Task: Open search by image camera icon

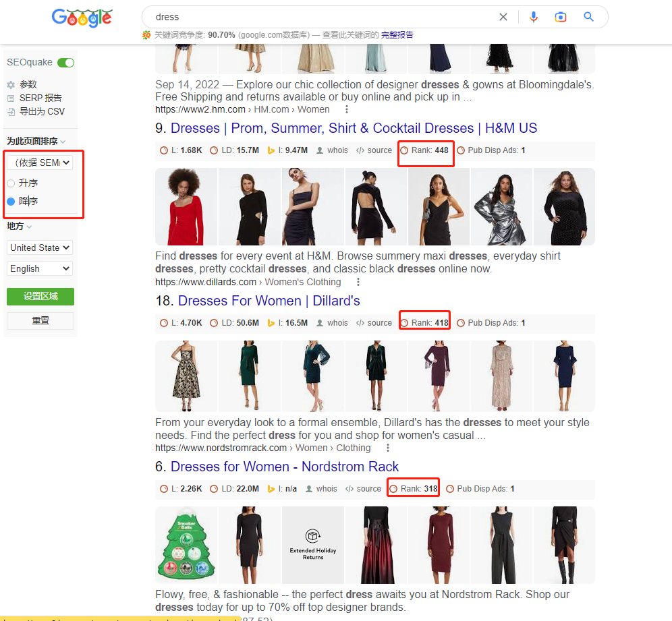Action: coord(561,17)
